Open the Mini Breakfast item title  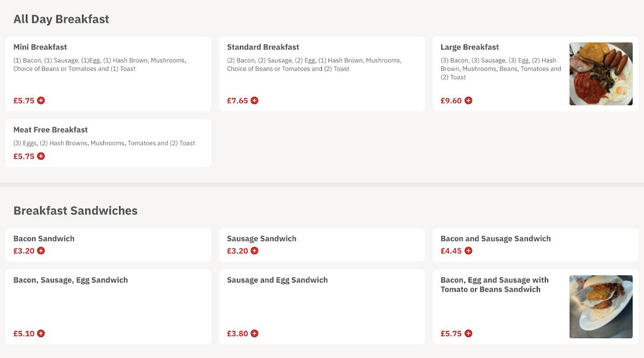click(40, 47)
